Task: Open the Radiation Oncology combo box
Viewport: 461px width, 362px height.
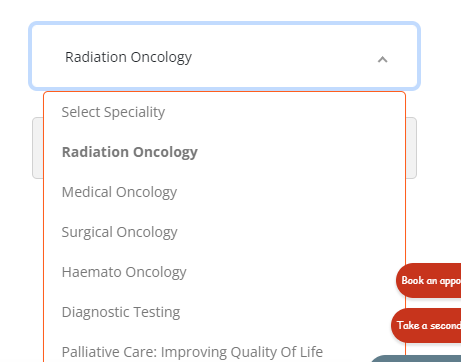Action: (x=224, y=56)
